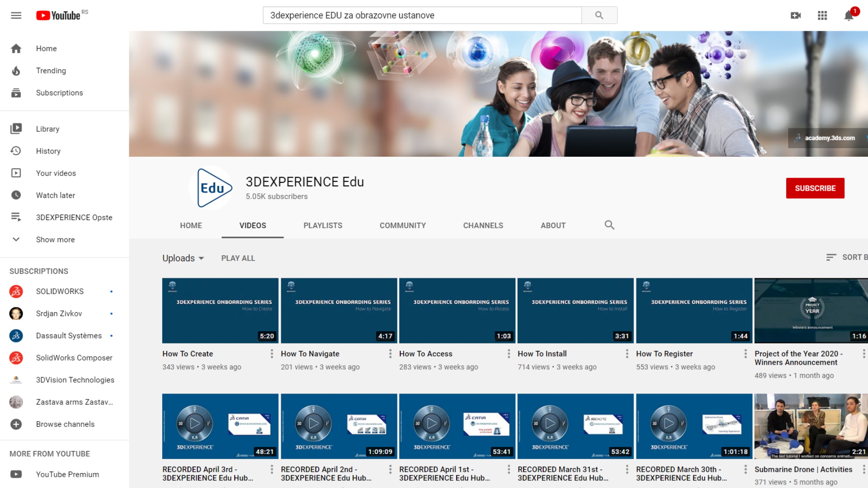Viewport: 868px width, 488px height.
Task: Switch to the HOME tab
Action: (191, 225)
